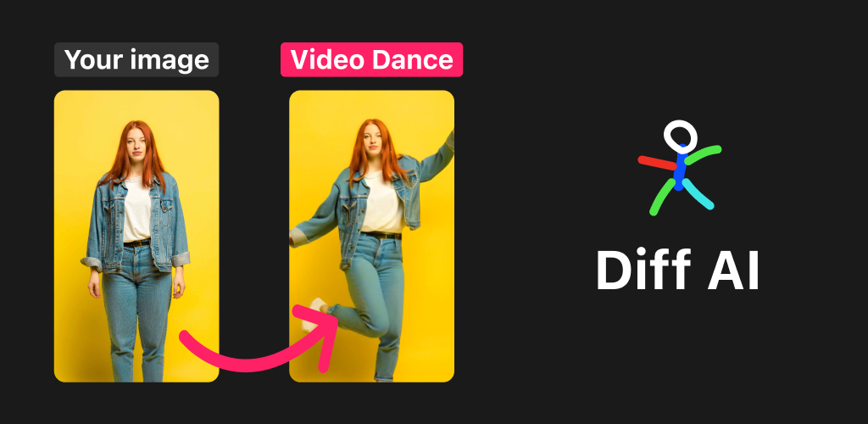Select the pink Video Dance label
Viewport: 868px width, 424px height.
[371, 59]
